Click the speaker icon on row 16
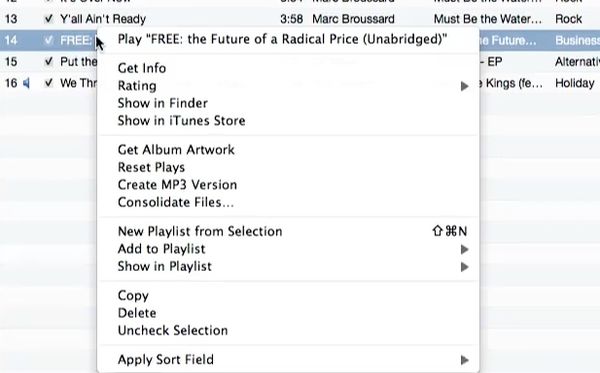Viewport: 600px width, 373px height. tap(26, 83)
